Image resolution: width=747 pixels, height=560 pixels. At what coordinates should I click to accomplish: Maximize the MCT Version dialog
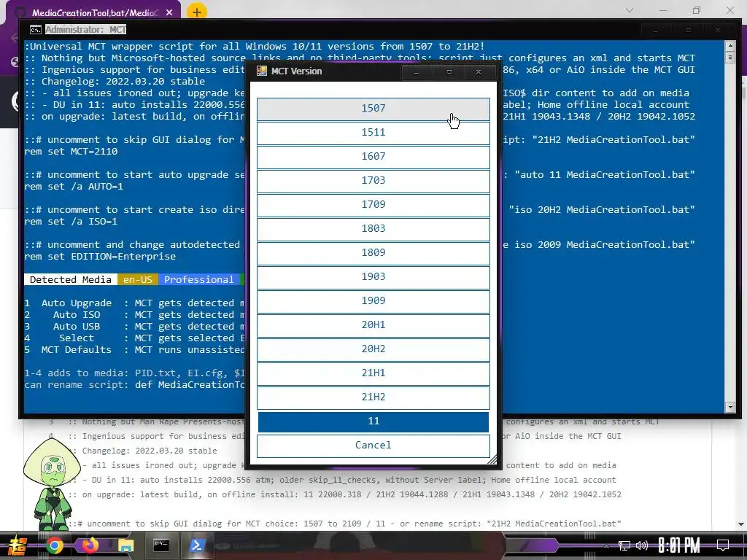(449, 72)
